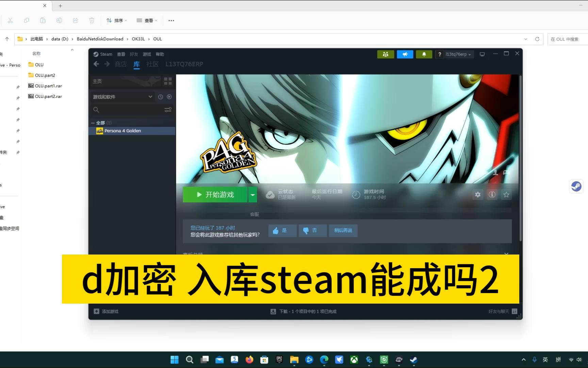Open the l13tq76erp account dropdown

[x=459, y=54]
